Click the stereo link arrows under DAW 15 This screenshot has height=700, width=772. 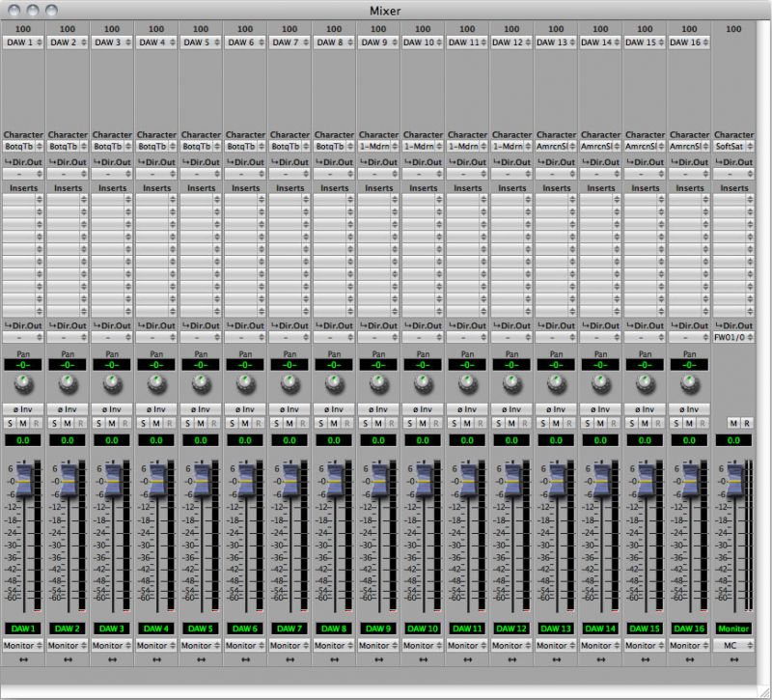click(x=645, y=659)
